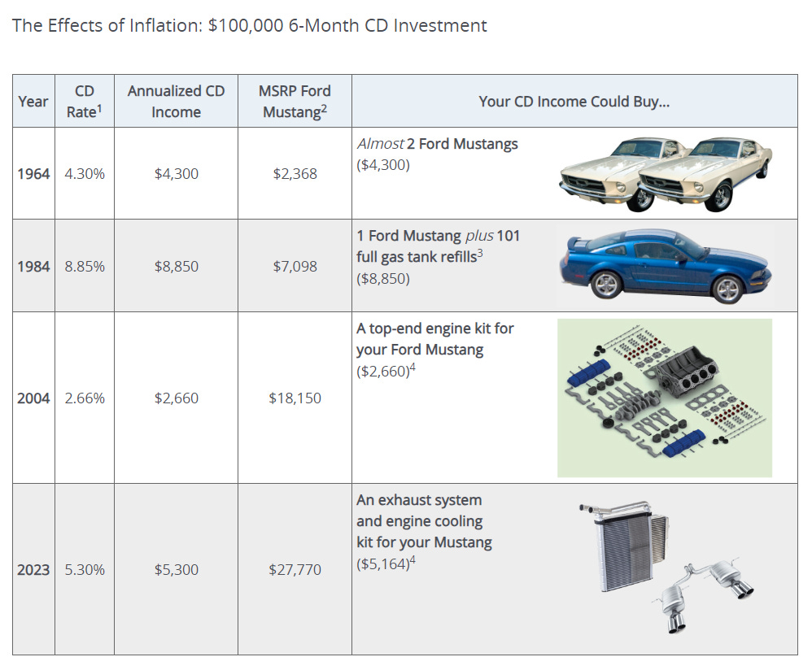Image resolution: width=812 pixels, height=670 pixels.
Task: Click the title 'The Effects of Inflation' heading
Action: click(249, 25)
